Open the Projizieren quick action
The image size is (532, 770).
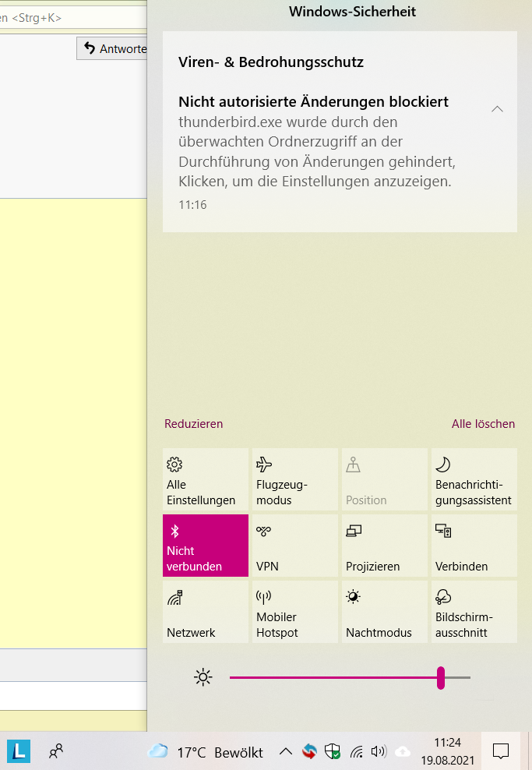385,546
